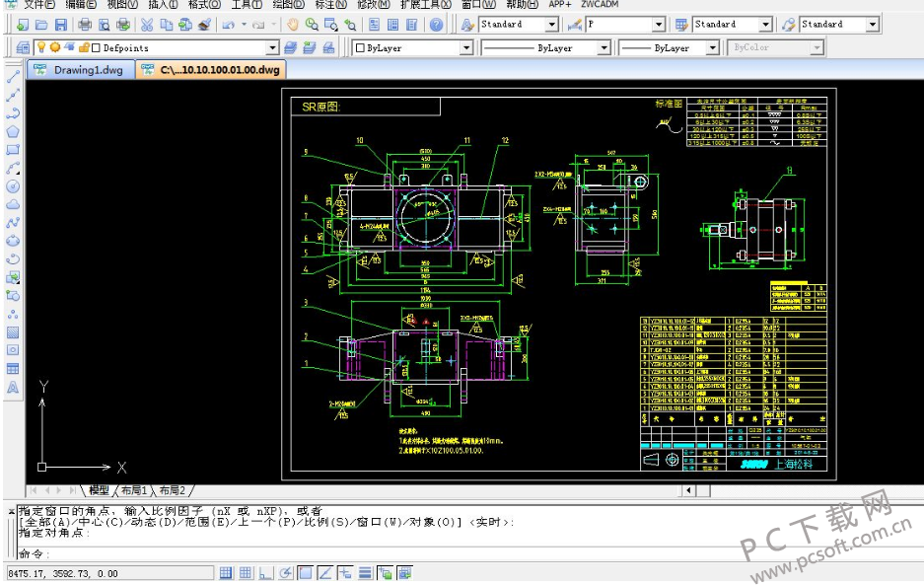This screenshot has width=924, height=586.
Task: Click the Print icon
Action: click(x=85, y=25)
